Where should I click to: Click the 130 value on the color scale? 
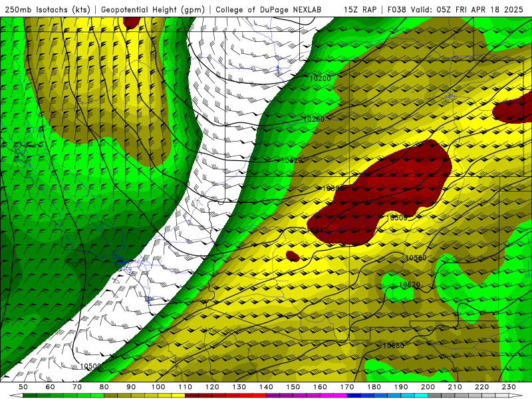tap(239, 387)
